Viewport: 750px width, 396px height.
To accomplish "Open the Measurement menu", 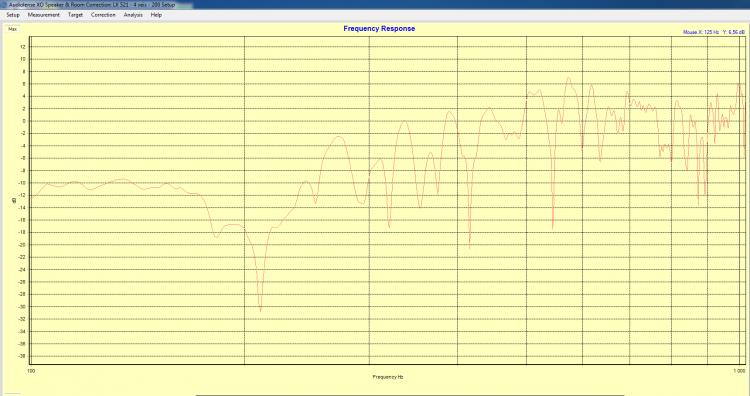I will coord(44,15).
